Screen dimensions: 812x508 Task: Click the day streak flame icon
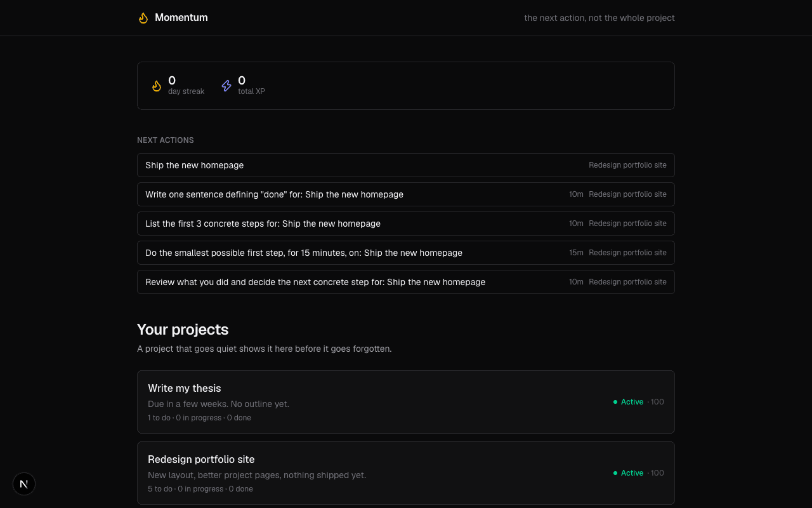pyautogui.click(x=157, y=86)
